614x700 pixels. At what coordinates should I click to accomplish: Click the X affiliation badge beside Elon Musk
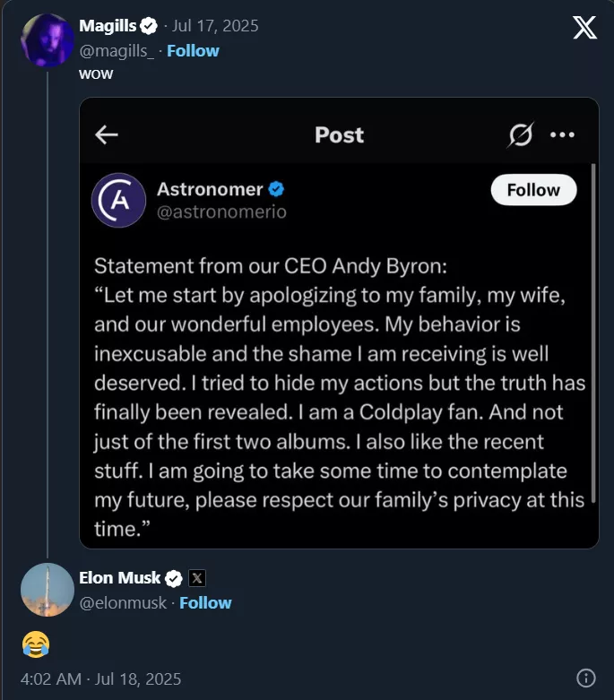197,578
